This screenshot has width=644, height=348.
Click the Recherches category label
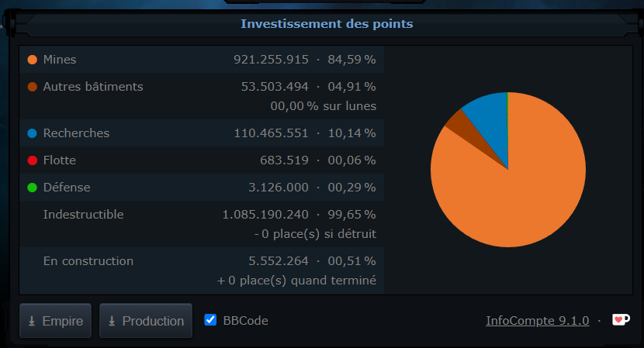tap(76, 133)
